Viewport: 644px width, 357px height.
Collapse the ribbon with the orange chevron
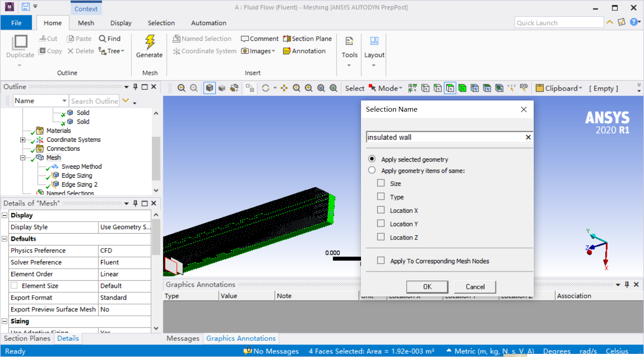tap(609, 22)
